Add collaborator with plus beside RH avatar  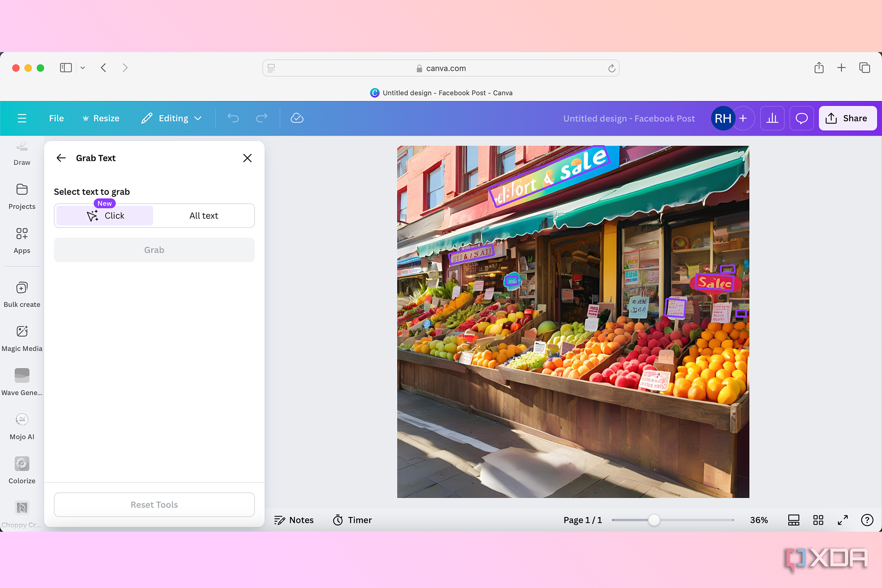tap(743, 118)
